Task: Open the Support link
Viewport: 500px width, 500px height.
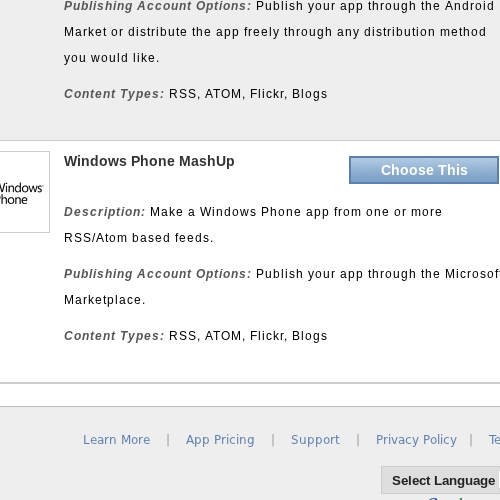Action: (x=315, y=440)
